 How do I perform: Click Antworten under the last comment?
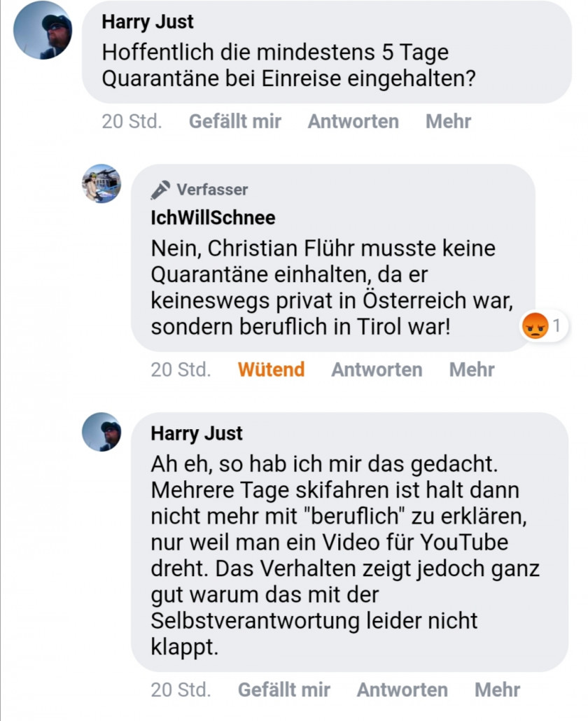click(x=402, y=689)
